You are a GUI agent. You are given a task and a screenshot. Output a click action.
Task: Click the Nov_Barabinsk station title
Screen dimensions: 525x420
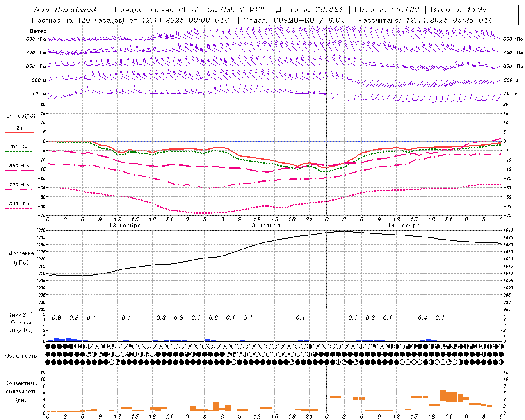click(66, 10)
